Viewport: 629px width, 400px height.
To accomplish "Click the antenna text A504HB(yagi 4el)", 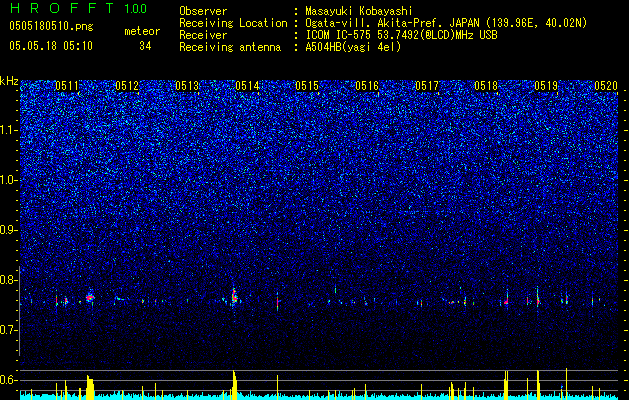I will pos(353,47).
